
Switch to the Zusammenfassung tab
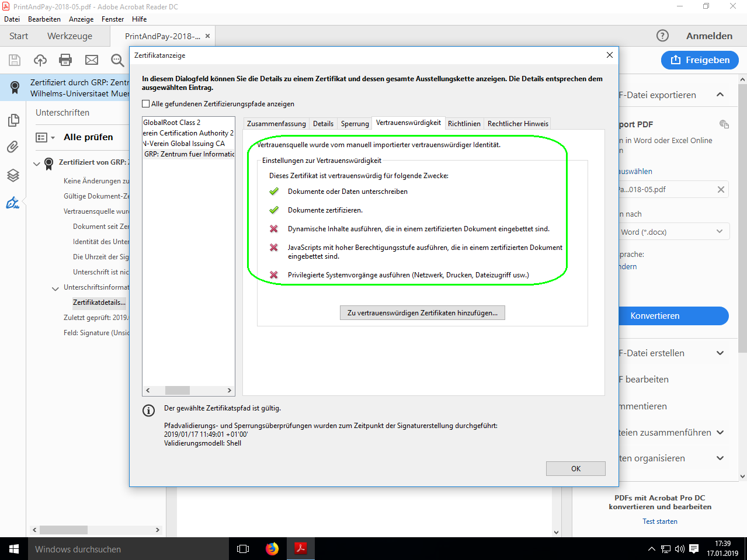pyautogui.click(x=276, y=124)
